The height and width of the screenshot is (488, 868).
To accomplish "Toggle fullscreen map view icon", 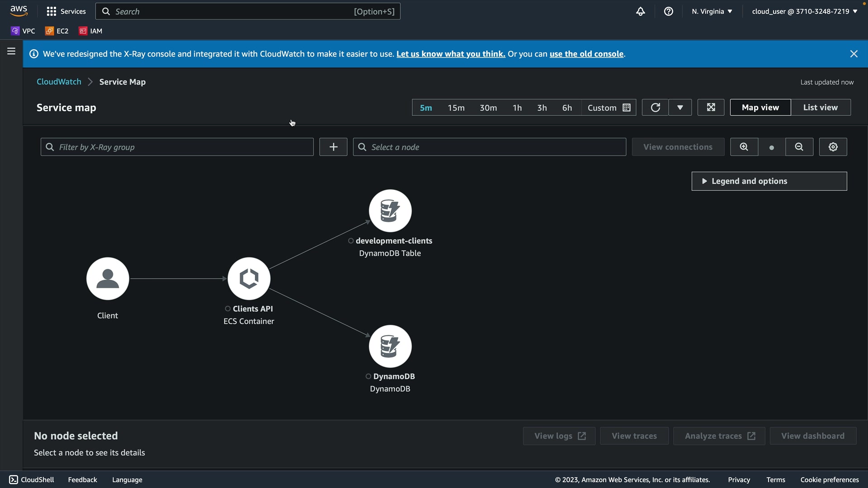I will [x=711, y=108].
